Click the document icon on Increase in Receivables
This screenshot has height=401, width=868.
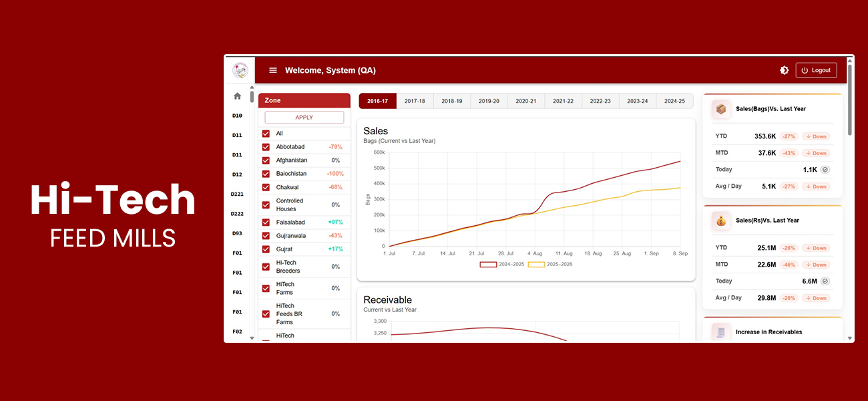(720, 331)
